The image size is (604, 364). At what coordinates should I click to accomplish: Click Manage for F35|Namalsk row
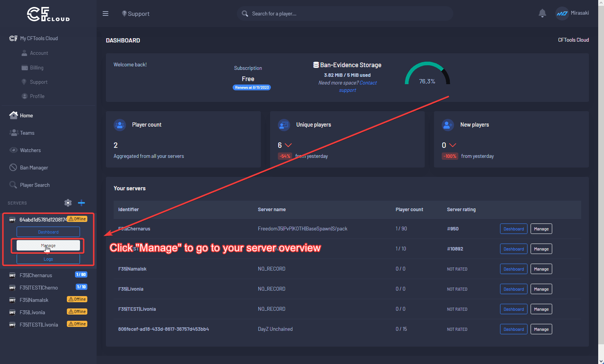pyautogui.click(x=541, y=269)
